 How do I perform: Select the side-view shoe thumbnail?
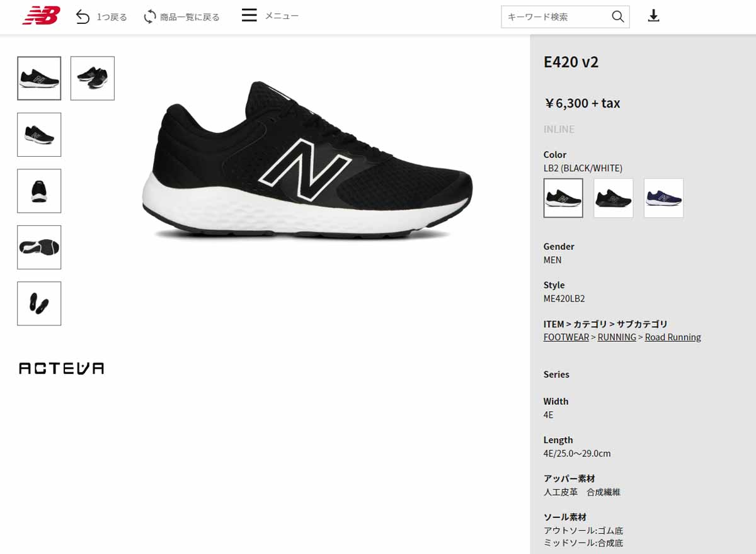[39, 78]
